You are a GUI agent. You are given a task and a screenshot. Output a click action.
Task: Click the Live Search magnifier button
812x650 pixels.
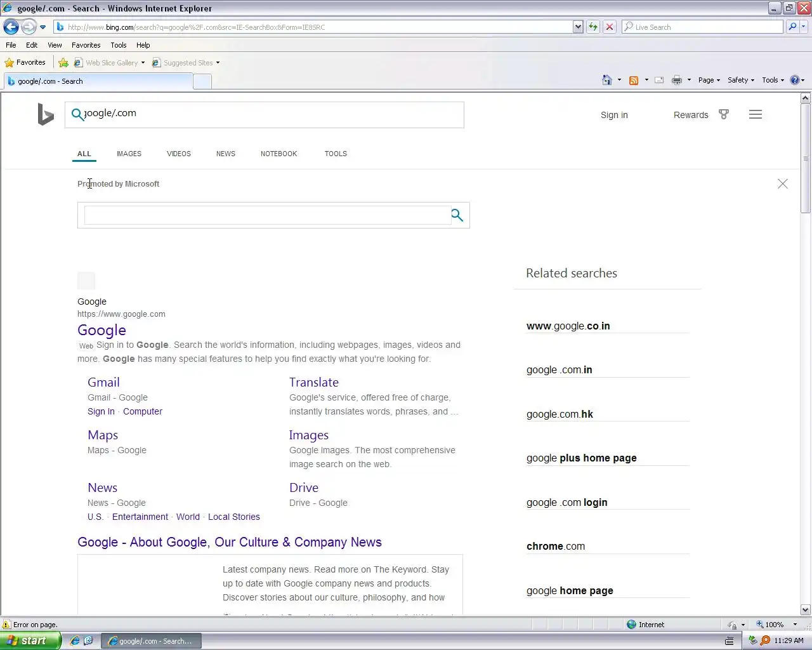[x=792, y=27]
